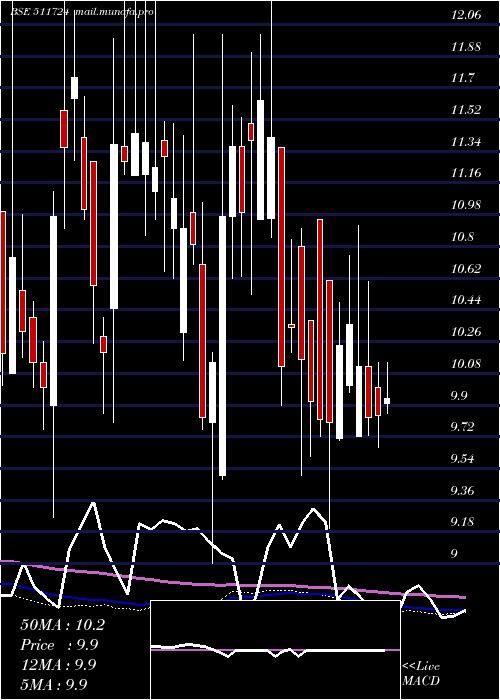Click the mail.munafa.pro watermark text

click(113, 12)
